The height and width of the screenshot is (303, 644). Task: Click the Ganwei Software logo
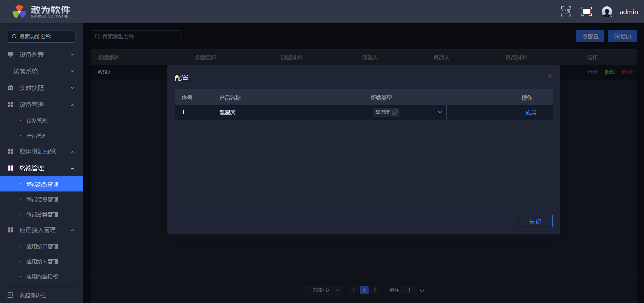pyautogui.click(x=41, y=12)
